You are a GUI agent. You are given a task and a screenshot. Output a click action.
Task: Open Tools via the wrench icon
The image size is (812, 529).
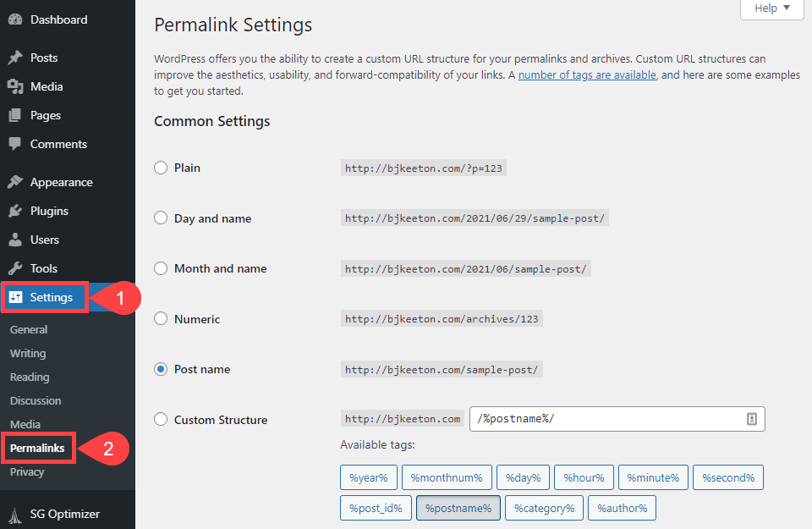[x=17, y=268]
